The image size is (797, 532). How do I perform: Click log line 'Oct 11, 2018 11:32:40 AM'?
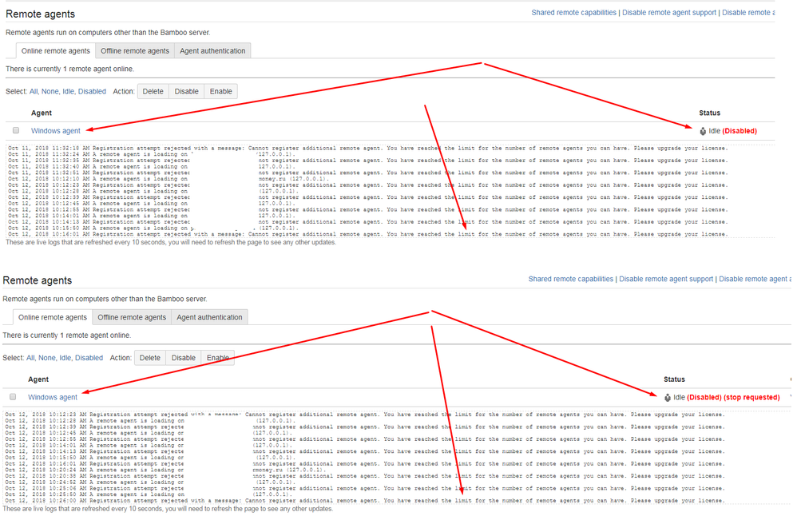coord(152,167)
